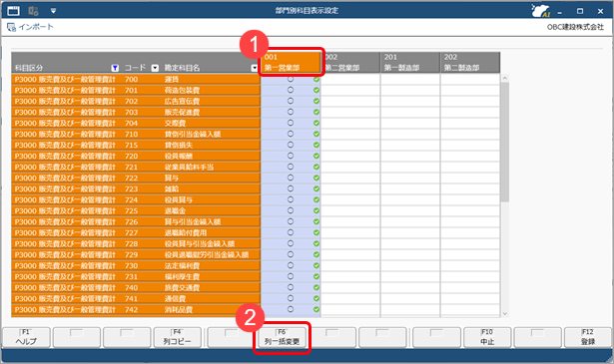Click green check icon in row 703
Viewport: 614px width, 364px height.
click(x=316, y=113)
